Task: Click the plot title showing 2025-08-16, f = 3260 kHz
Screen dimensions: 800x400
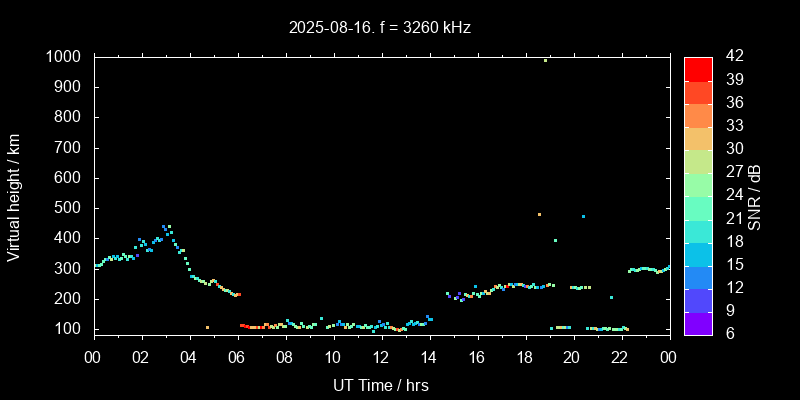Action: 380,28
